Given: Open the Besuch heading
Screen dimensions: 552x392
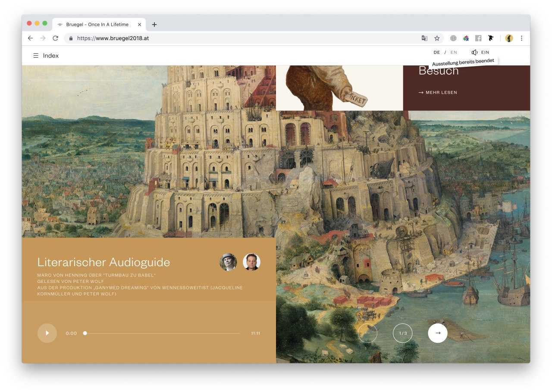Looking at the screenshot, I should 439,71.
